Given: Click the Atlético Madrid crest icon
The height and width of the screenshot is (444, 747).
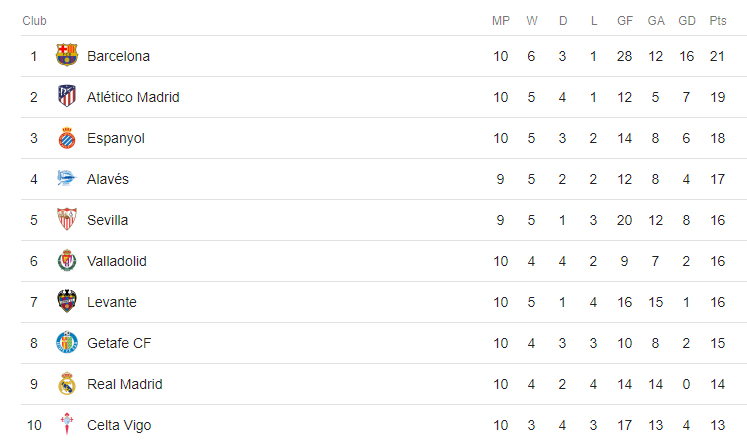Looking at the screenshot, I should (67, 96).
